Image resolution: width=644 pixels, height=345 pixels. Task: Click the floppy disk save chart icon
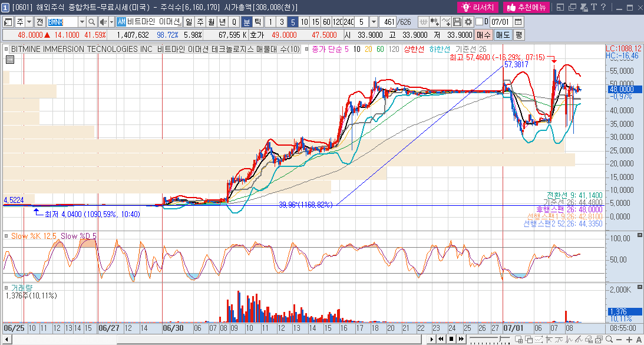coord(457,22)
